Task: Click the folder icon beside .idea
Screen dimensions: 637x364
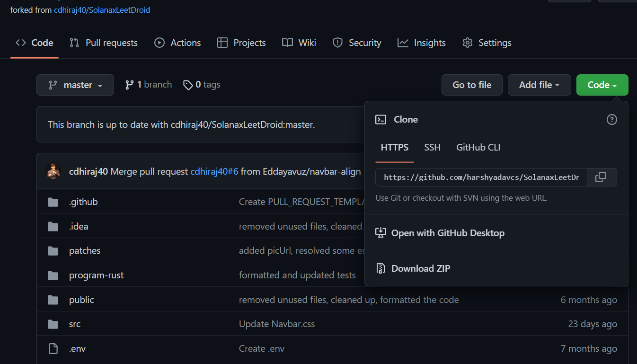Action: (x=53, y=227)
